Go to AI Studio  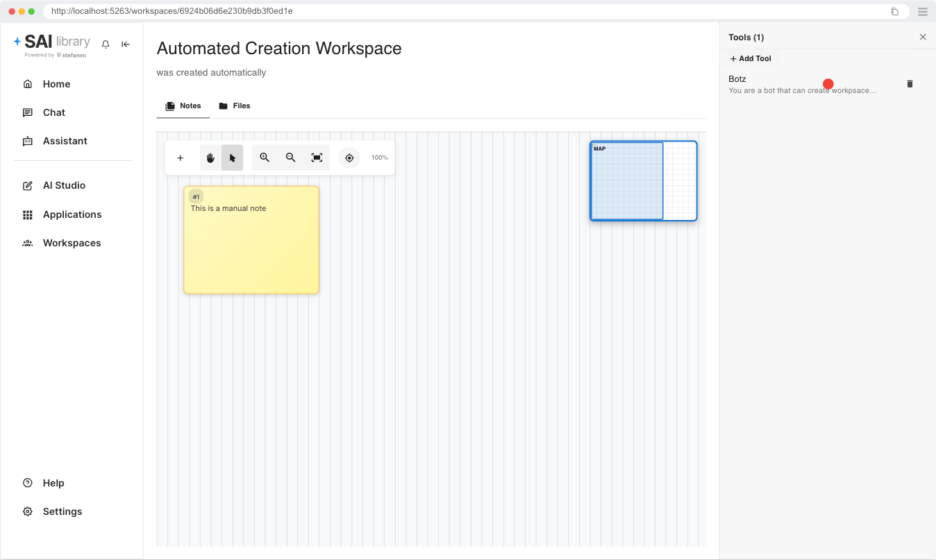(x=64, y=185)
